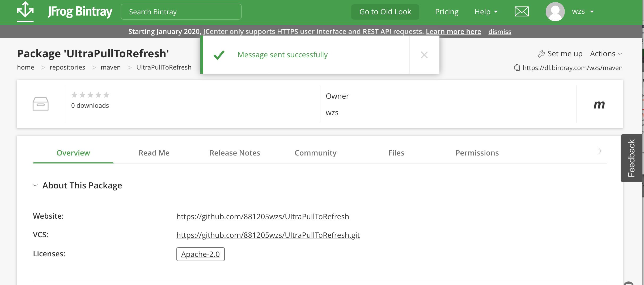Open the Permissions tab
This screenshot has width=644, height=285.
477,153
